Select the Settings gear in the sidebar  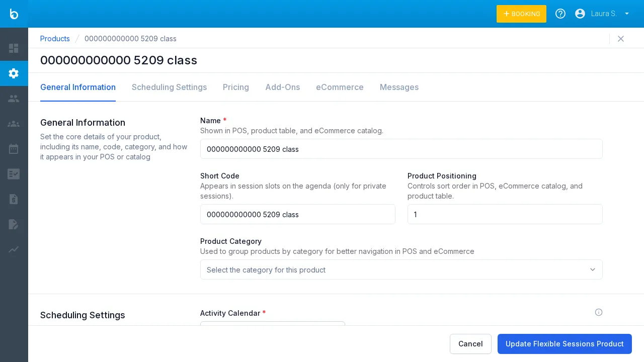[x=14, y=73]
